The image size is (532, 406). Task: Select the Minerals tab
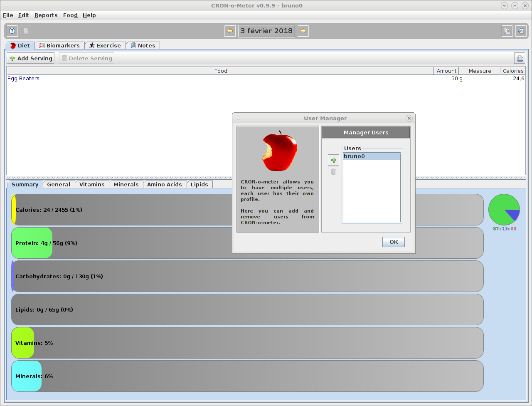point(126,184)
